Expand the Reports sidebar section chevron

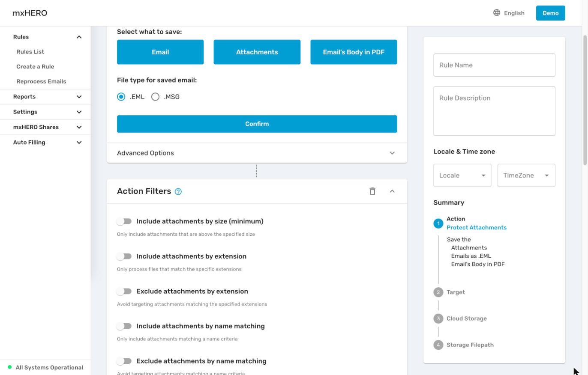tap(79, 97)
